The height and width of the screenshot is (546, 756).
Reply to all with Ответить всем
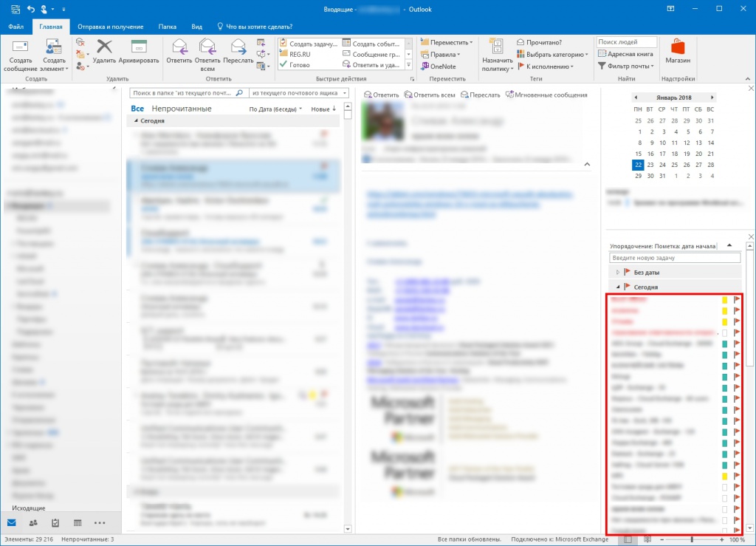point(207,55)
